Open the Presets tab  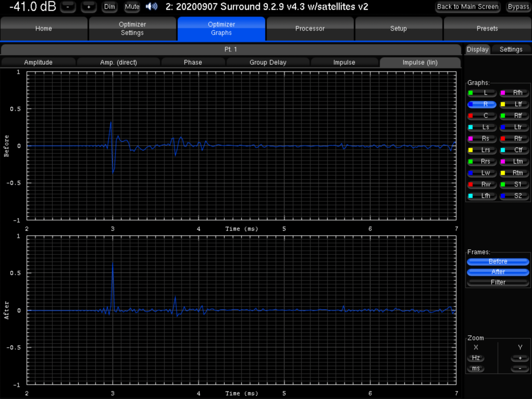(487, 28)
